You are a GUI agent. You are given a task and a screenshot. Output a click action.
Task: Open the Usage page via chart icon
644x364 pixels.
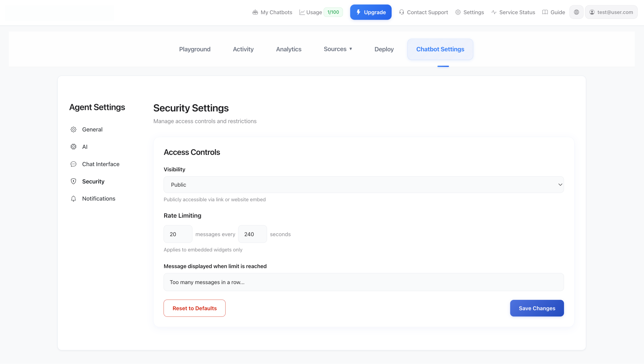pyautogui.click(x=302, y=12)
